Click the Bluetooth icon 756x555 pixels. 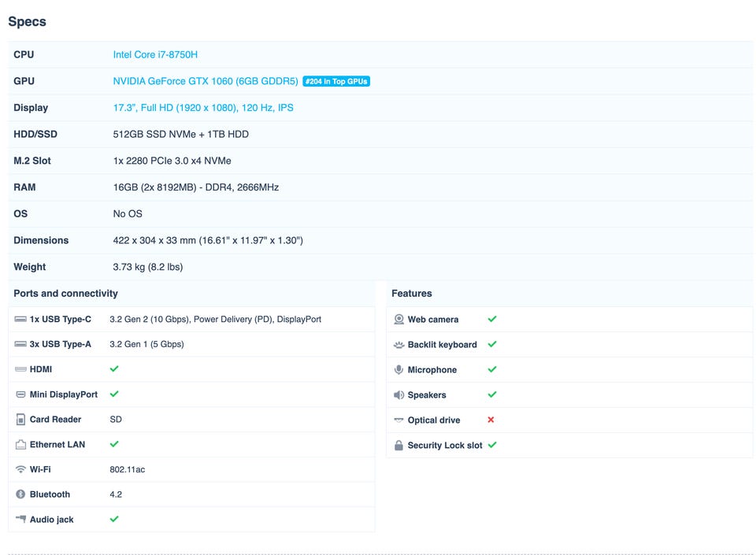coord(20,494)
